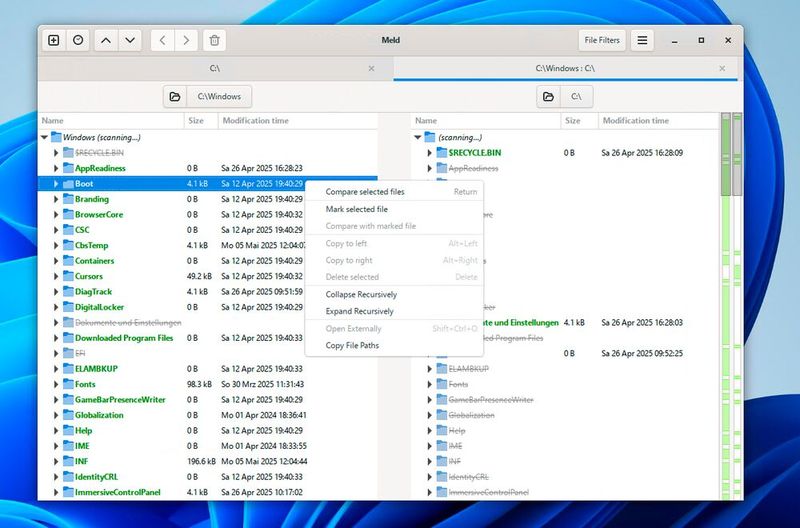This screenshot has height=528, width=800.
Task: Collapse the Windows root folder tree
Action: coord(44,137)
